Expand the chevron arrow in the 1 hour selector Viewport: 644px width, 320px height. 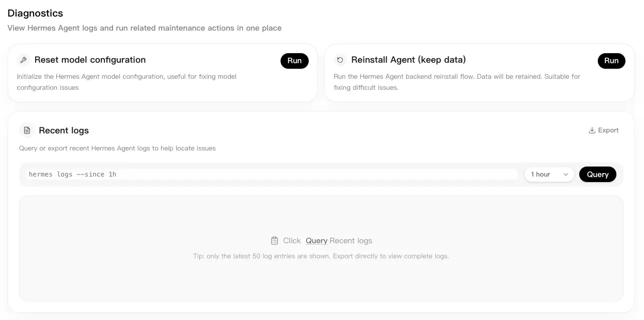click(566, 175)
